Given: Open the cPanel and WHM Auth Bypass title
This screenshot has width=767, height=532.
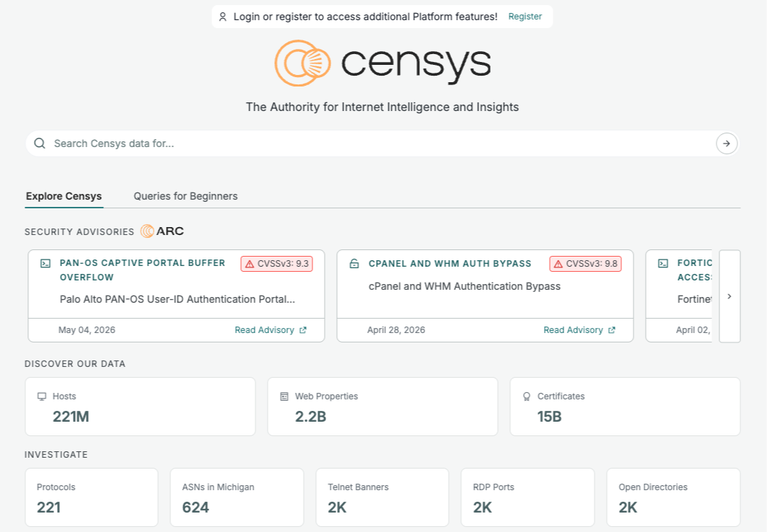Looking at the screenshot, I should tap(450, 264).
